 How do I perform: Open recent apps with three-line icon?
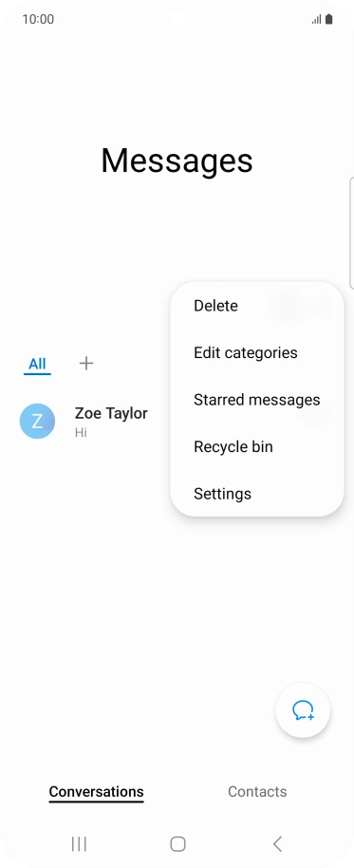[x=79, y=843]
